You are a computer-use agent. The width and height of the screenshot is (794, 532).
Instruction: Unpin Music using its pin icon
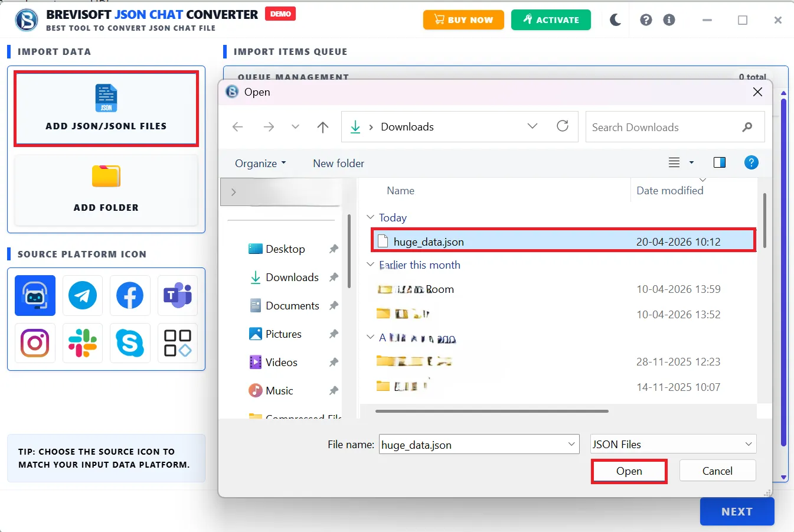point(334,390)
